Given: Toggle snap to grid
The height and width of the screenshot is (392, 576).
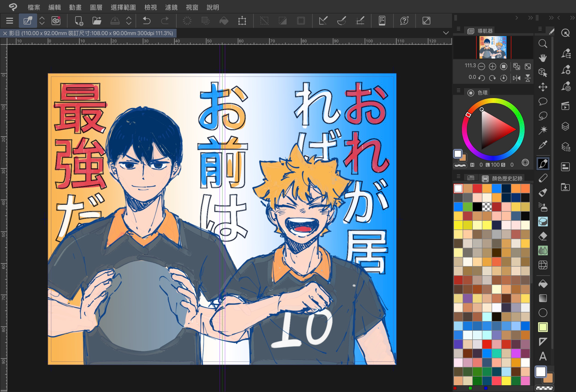Looking at the screenshot, I should [360, 21].
